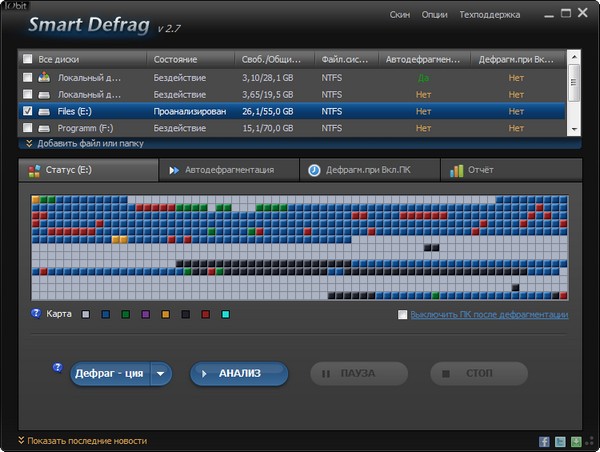The image size is (600, 452).
Task: Click the Files (E:) drive icon
Action: click(44, 111)
